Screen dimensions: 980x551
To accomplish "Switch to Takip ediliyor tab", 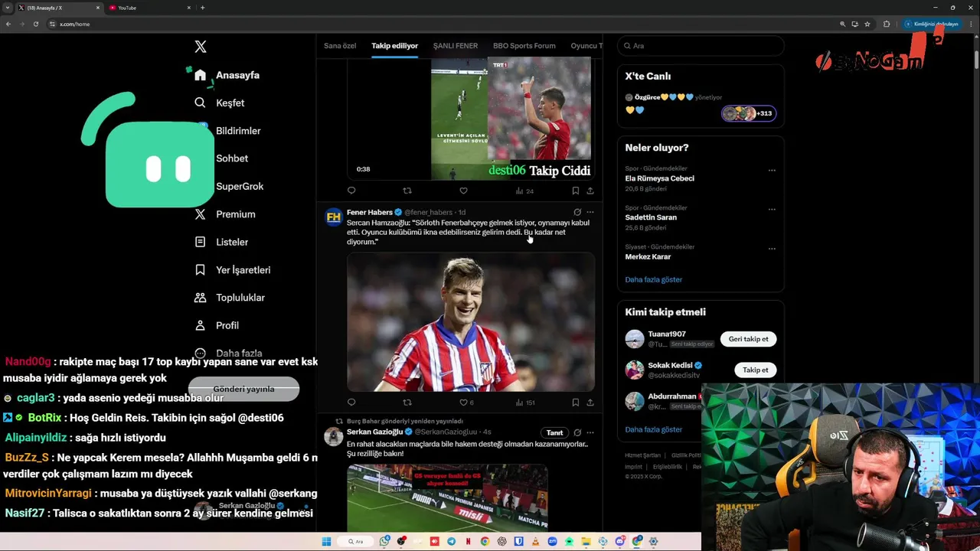I will point(394,46).
